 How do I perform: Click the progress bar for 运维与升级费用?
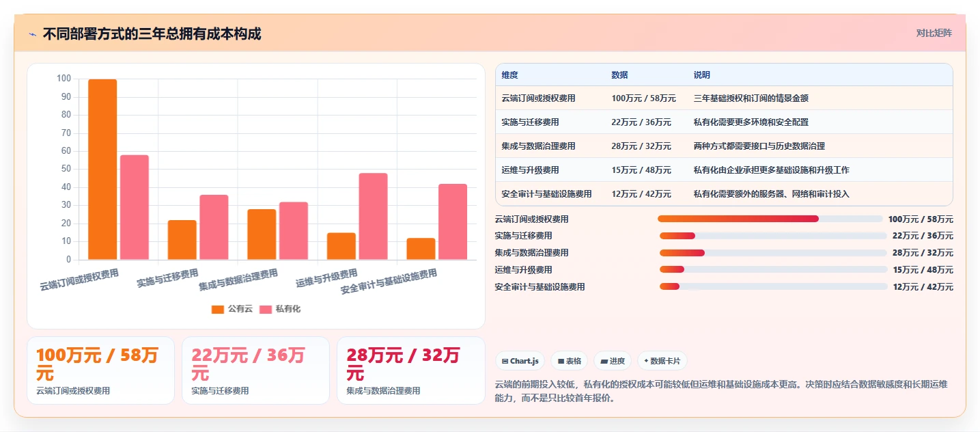[x=773, y=270]
